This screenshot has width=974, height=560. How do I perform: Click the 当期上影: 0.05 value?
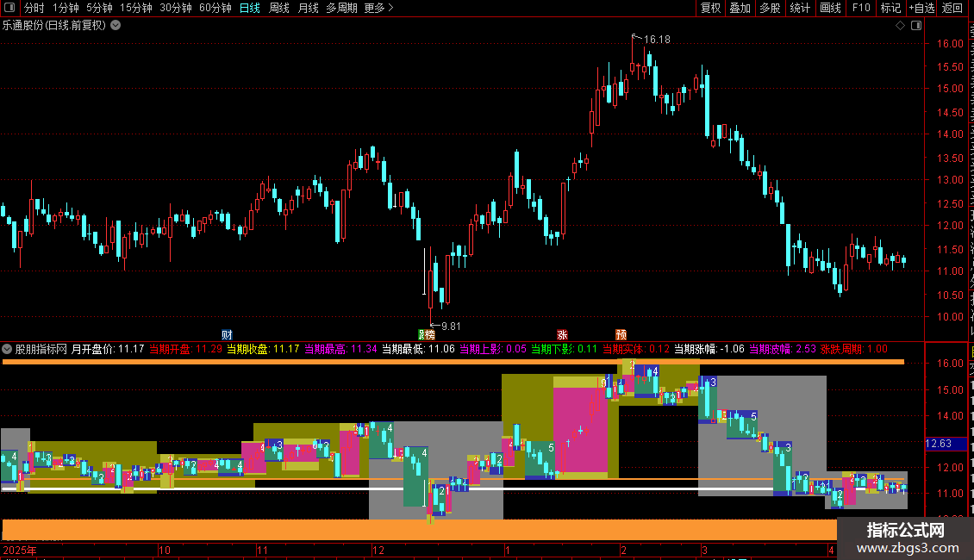tap(492, 349)
